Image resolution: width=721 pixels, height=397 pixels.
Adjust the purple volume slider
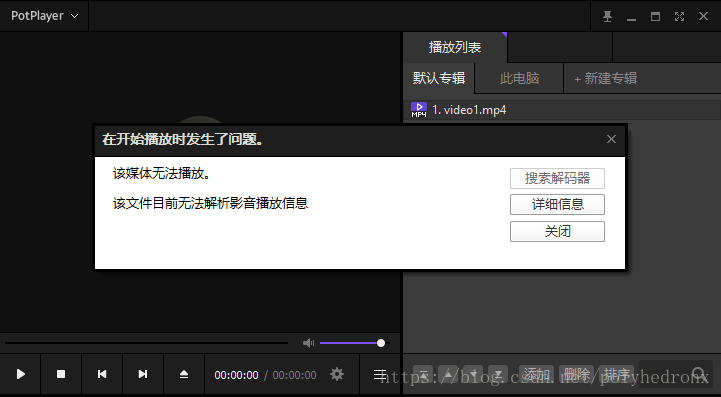coord(354,343)
